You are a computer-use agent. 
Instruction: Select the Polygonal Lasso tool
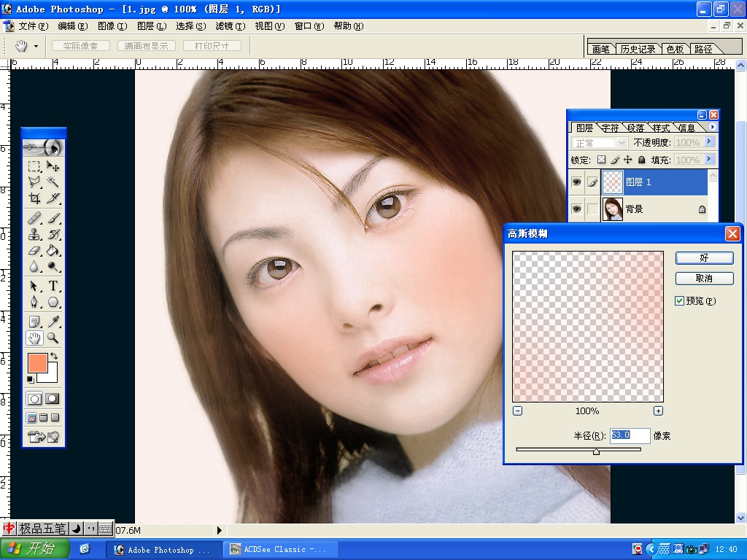click(x=34, y=182)
